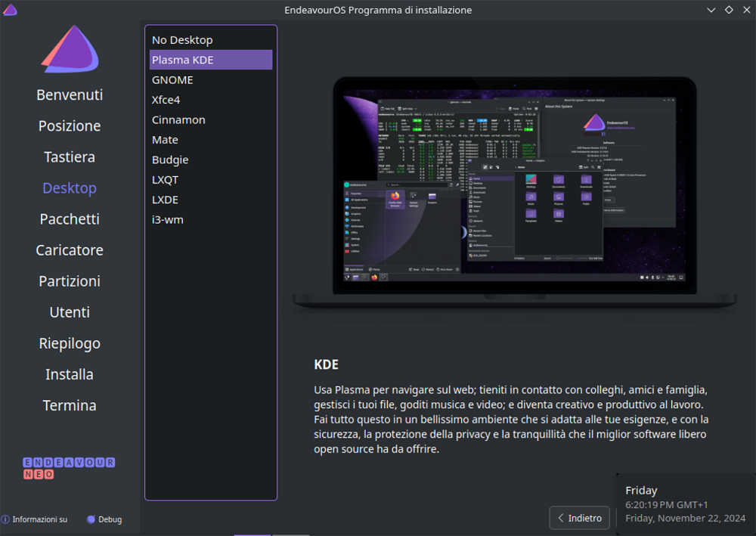Pick Cinnamon desktop entry

pos(211,120)
